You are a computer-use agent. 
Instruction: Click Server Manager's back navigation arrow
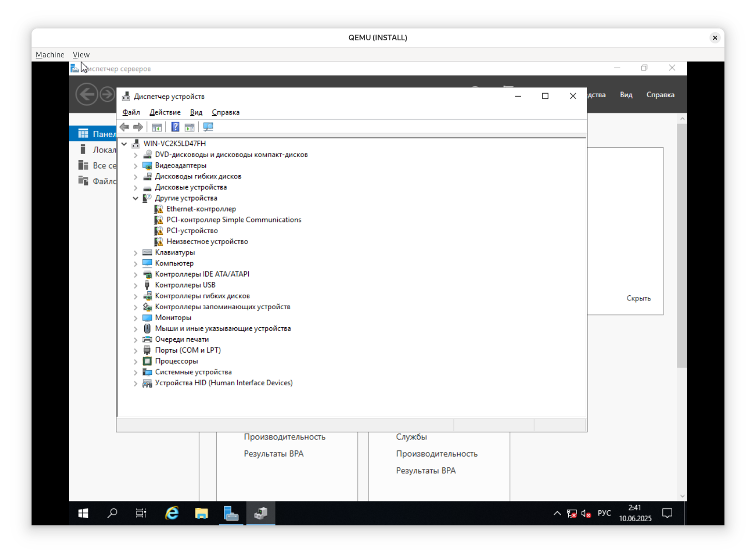(87, 94)
